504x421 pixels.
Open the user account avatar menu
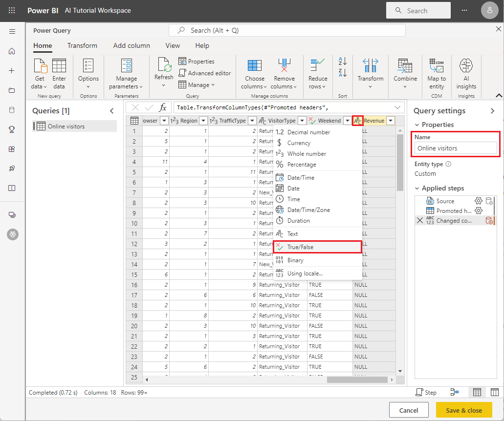[489, 11]
